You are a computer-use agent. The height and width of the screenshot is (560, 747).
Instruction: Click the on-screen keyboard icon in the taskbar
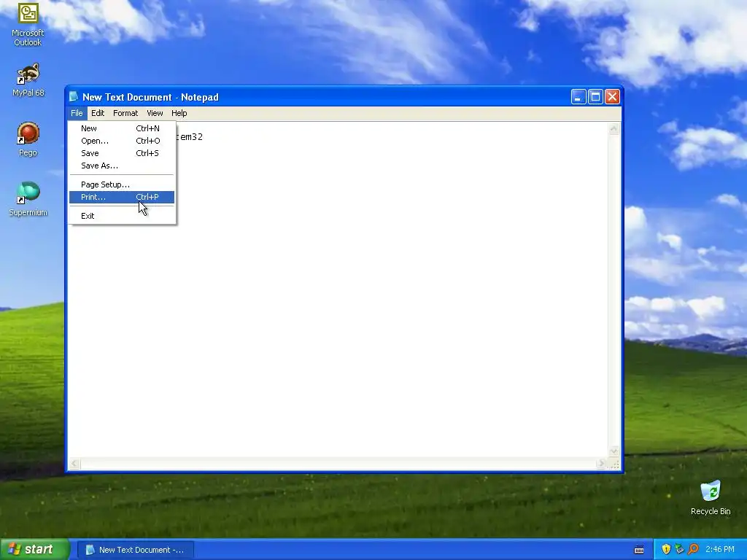pyautogui.click(x=639, y=550)
